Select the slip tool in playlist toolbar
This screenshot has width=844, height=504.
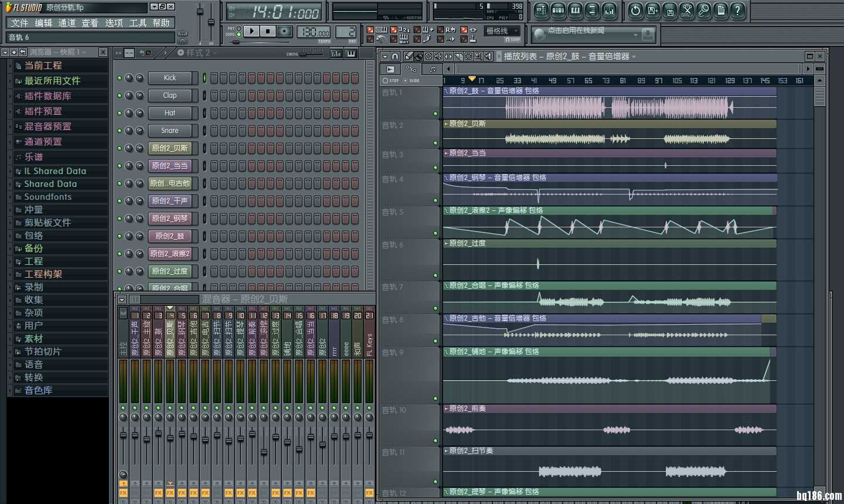click(x=448, y=56)
